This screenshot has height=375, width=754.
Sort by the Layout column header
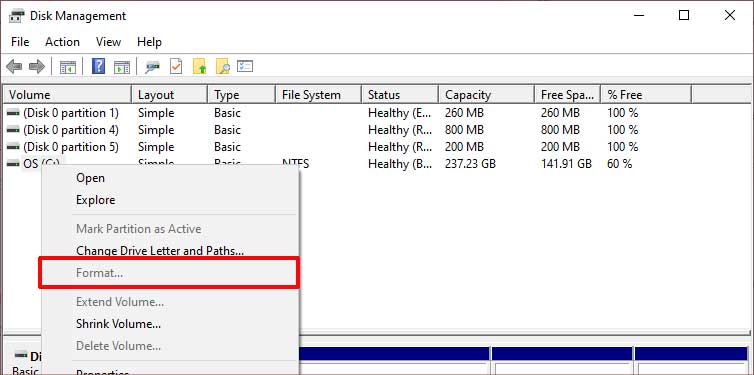[170, 95]
